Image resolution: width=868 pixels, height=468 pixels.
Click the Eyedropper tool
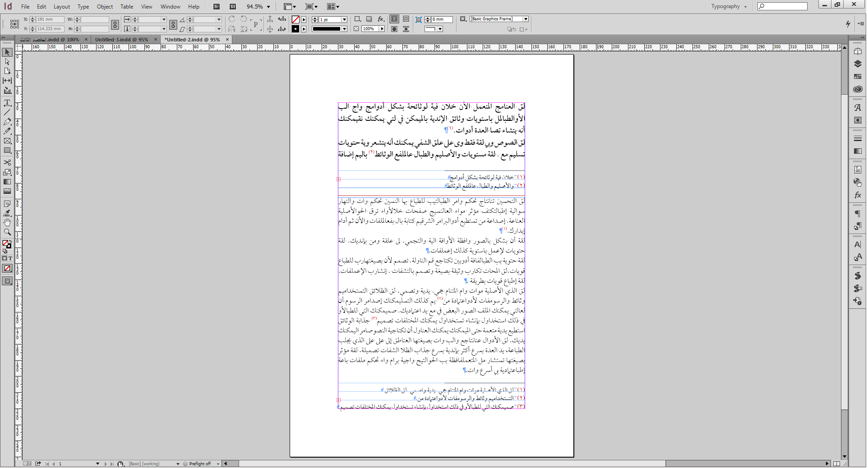[7, 213]
